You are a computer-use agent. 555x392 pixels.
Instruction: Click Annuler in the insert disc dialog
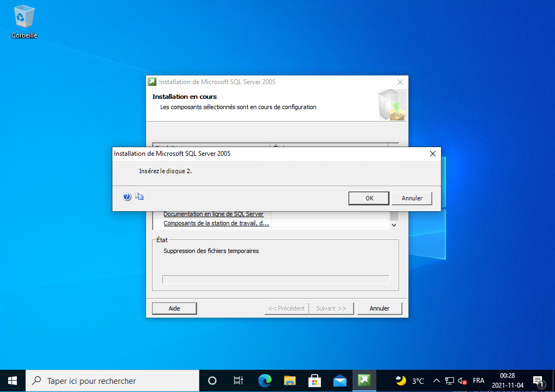coord(412,198)
